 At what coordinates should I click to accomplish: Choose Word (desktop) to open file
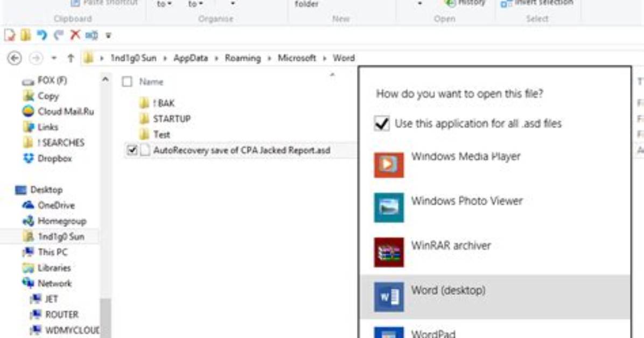click(495, 297)
